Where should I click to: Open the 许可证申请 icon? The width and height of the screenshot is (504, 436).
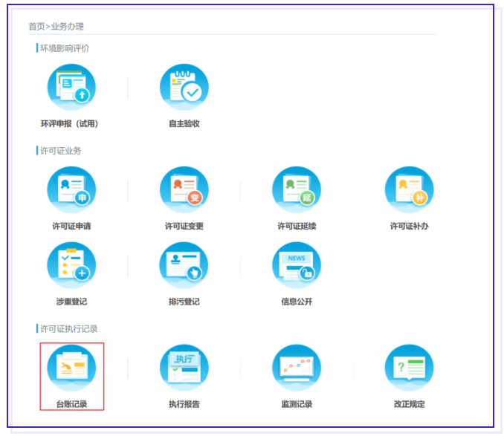tap(71, 190)
